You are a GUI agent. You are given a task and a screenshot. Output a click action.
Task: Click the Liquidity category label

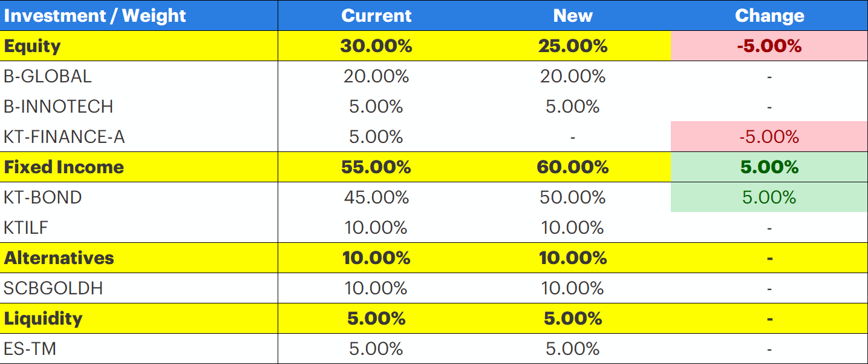click(x=44, y=319)
